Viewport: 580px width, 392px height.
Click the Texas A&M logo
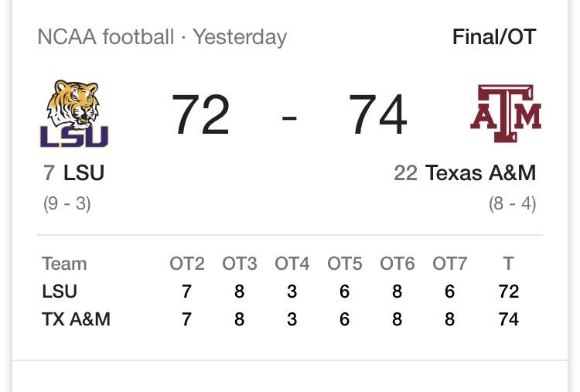[506, 114]
